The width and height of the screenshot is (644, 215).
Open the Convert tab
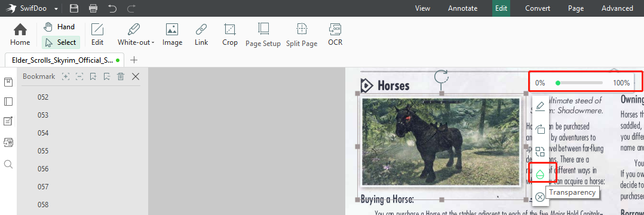pyautogui.click(x=538, y=8)
